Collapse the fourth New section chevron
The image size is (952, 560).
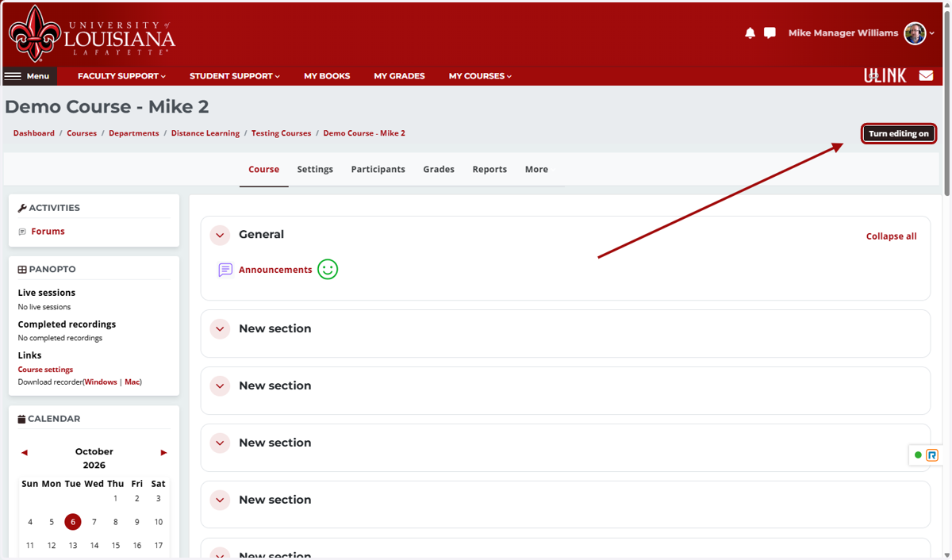coord(220,501)
